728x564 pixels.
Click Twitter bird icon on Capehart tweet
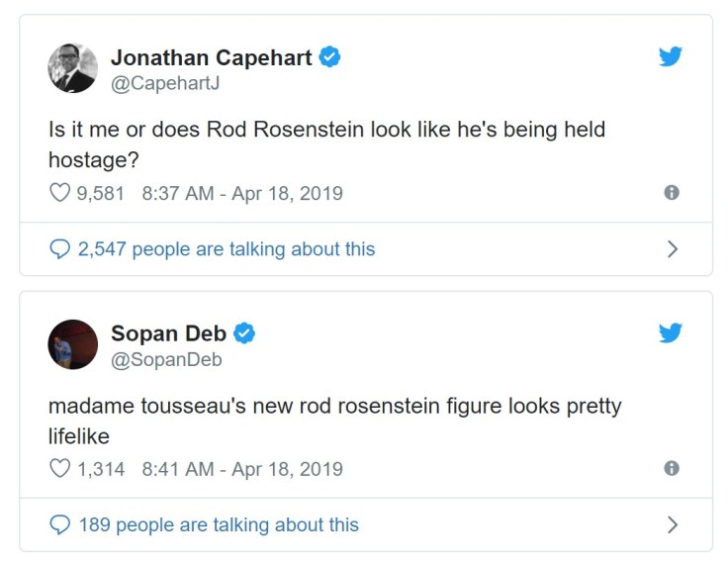tap(671, 57)
